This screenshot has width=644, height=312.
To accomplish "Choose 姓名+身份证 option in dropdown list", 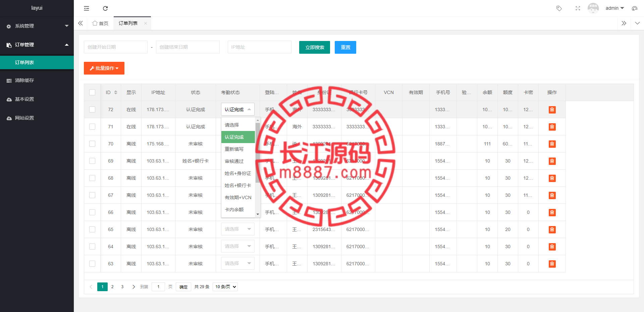I will 238,173.
